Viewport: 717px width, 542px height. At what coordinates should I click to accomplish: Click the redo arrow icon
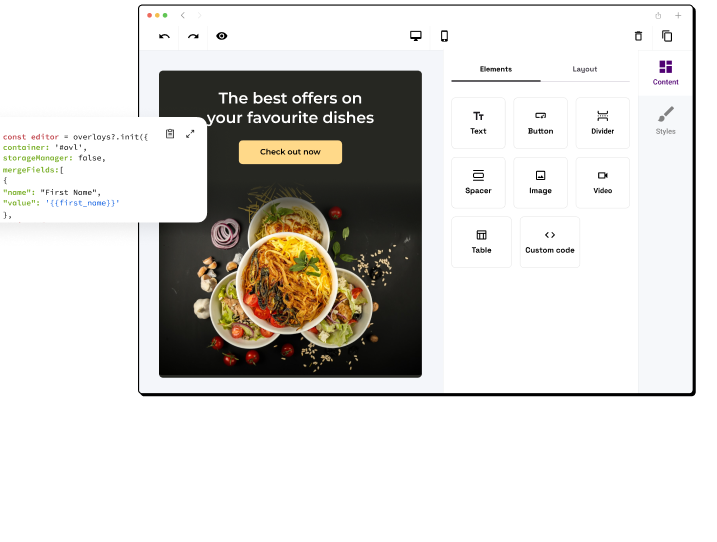(193, 36)
